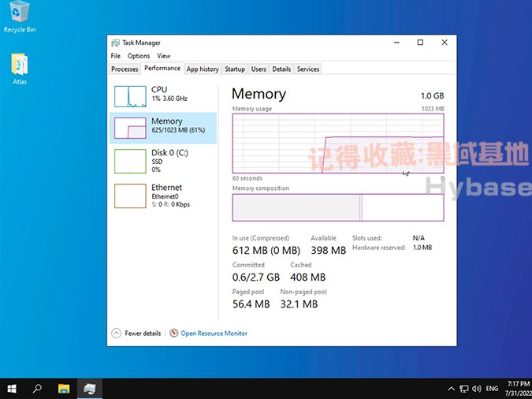The image size is (532, 399).
Task: Switch to the Processes tab
Action: (125, 69)
